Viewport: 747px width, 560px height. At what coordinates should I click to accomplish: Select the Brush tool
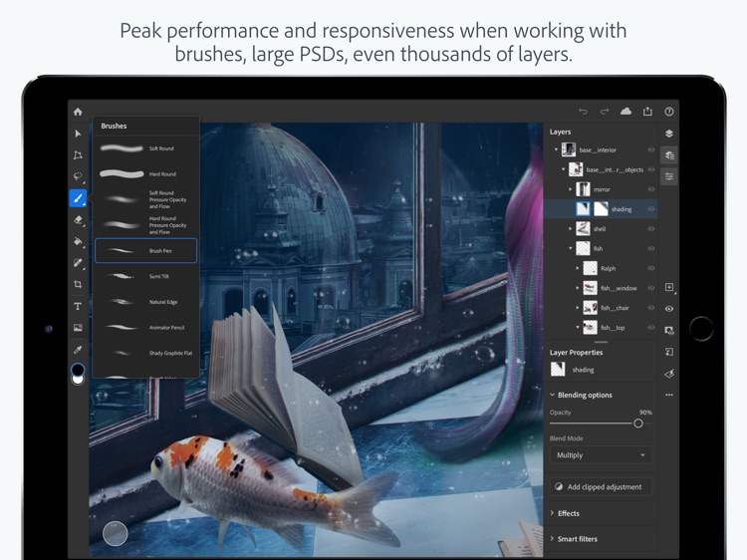point(78,198)
